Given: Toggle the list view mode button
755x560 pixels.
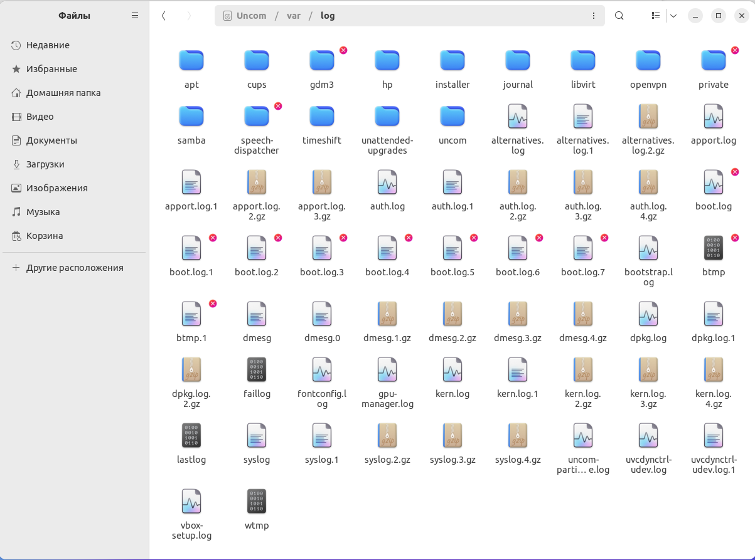Looking at the screenshot, I should (x=656, y=16).
